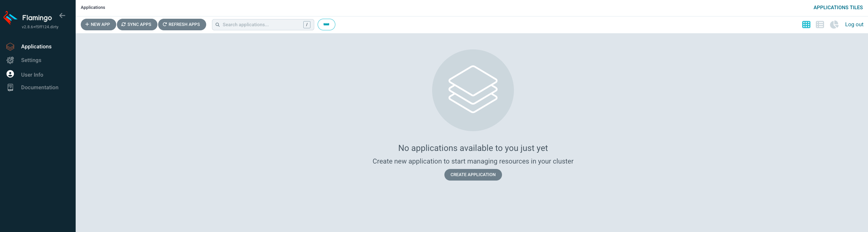This screenshot has height=232, width=868.
Task: Click the SYNC APPS button
Action: [x=137, y=25]
